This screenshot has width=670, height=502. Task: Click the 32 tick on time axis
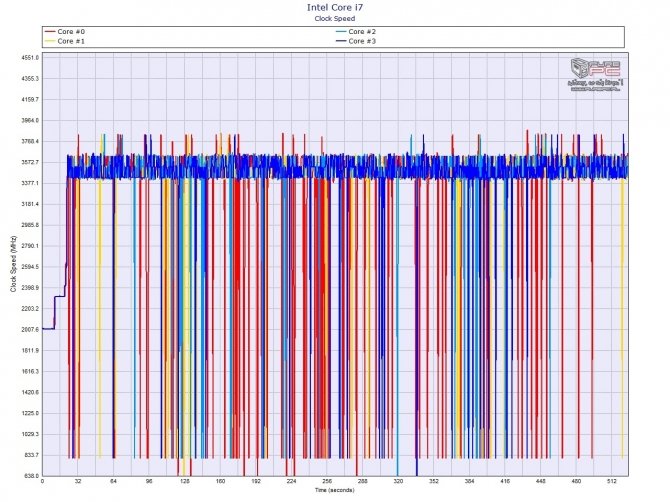[78, 481]
